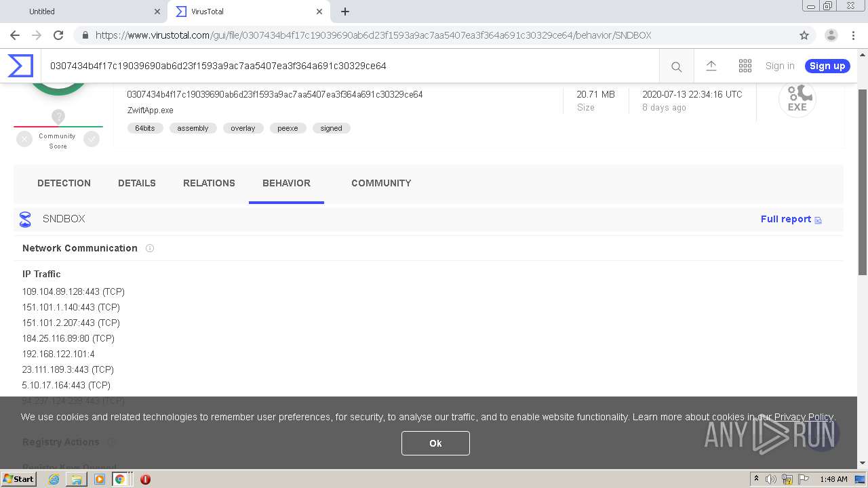The height and width of the screenshot is (488, 868).
Task: Click the community score question mark icon
Action: (x=58, y=117)
